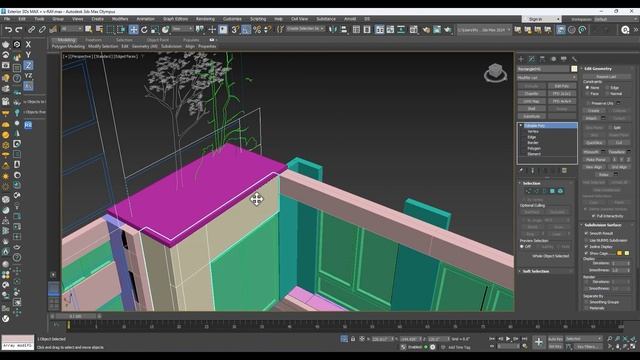Click the QuickSlice button

click(594, 143)
